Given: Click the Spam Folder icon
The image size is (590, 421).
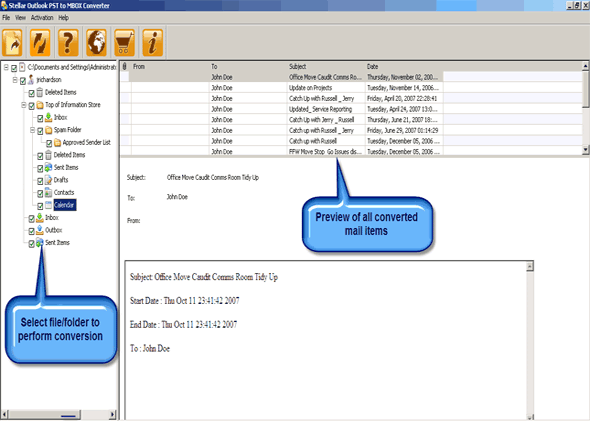Looking at the screenshot, I should [49, 130].
